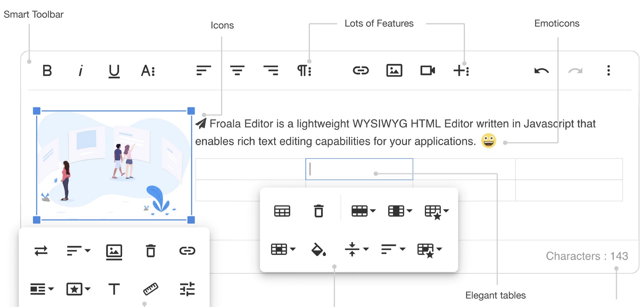
Task: Click the Replace image arrows icon
Action: [x=41, y=251]
